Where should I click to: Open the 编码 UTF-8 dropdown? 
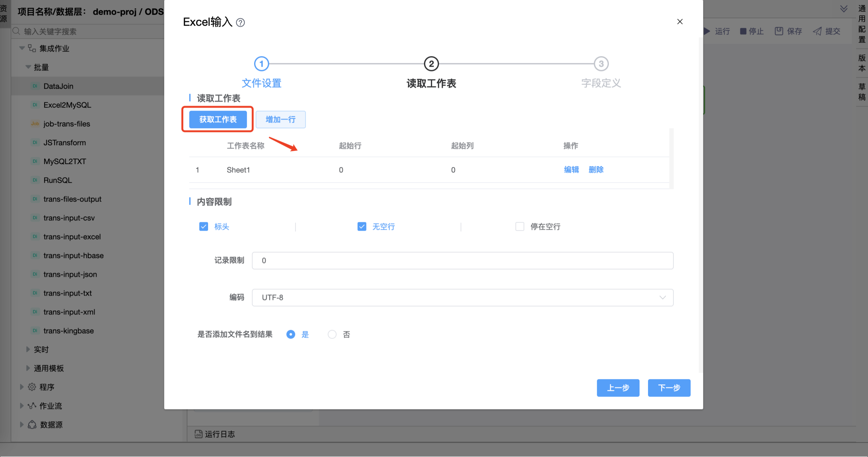(462, 298)
